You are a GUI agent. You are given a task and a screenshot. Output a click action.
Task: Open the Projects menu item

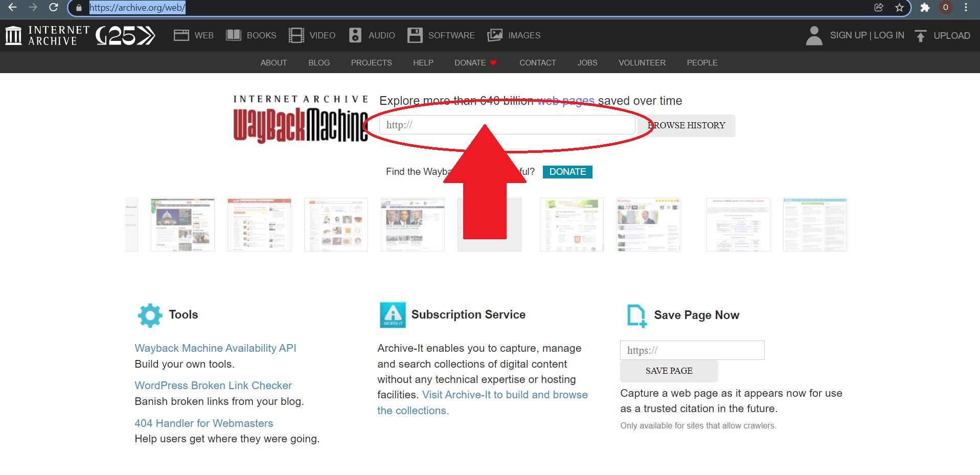click(371, 63)
